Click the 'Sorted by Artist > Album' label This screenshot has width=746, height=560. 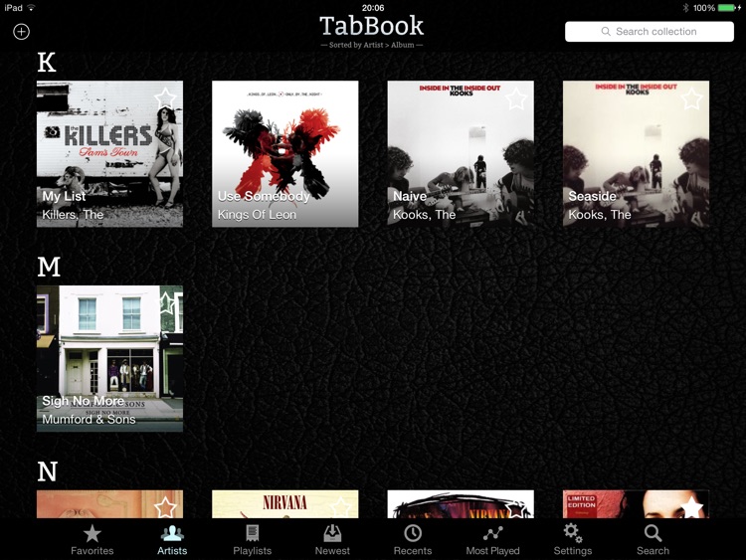pos(372,45)
